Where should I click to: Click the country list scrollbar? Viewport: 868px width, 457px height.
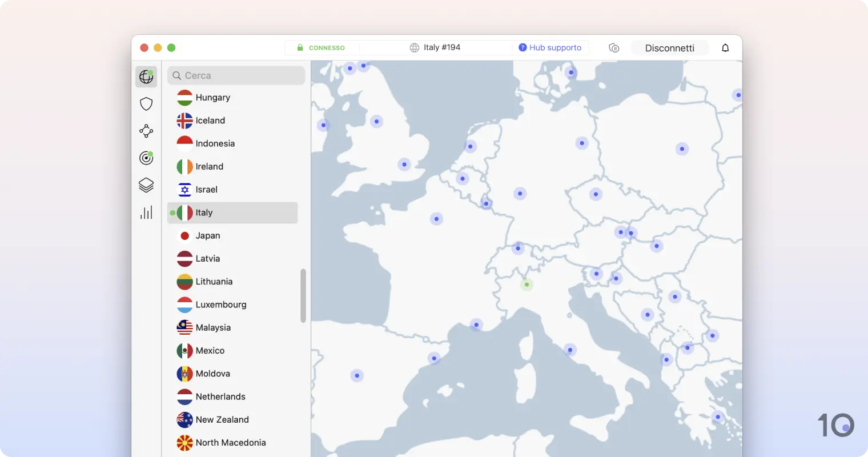pos(303,296)
